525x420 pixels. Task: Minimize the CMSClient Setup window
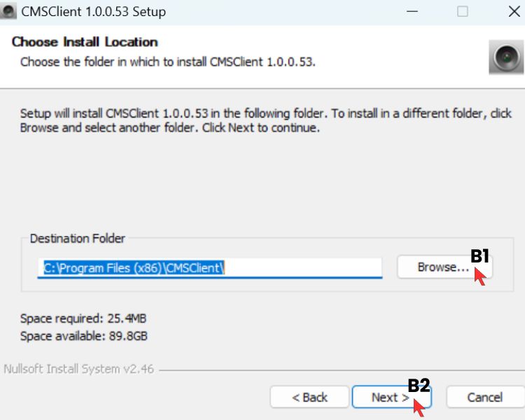point(411,12)
